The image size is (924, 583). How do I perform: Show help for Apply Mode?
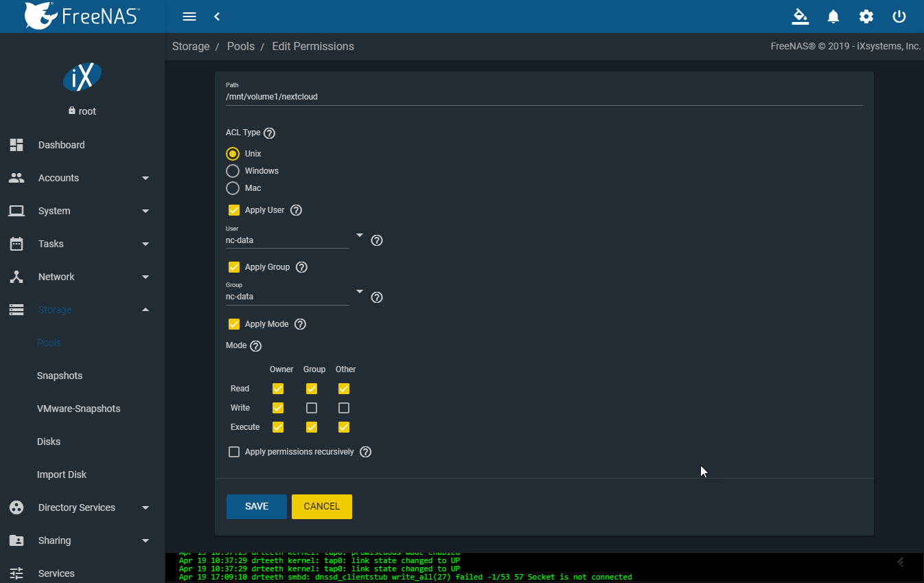tap(300, 324)
